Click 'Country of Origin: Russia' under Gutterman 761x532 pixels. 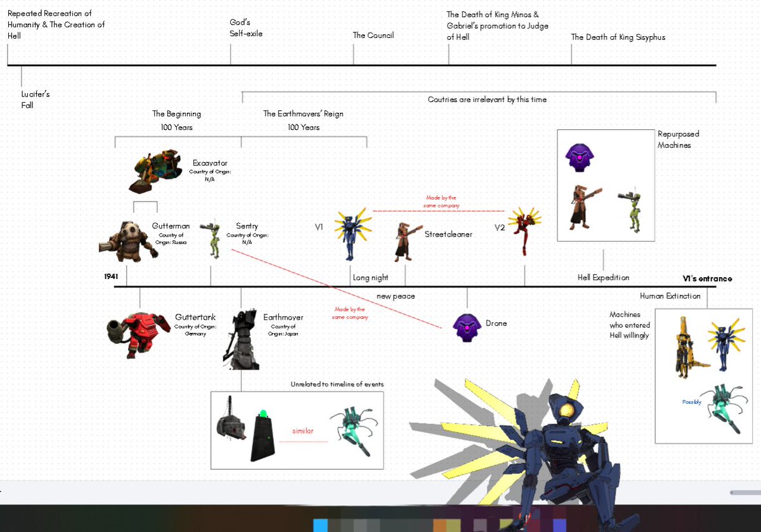click(x=171, y=239)
